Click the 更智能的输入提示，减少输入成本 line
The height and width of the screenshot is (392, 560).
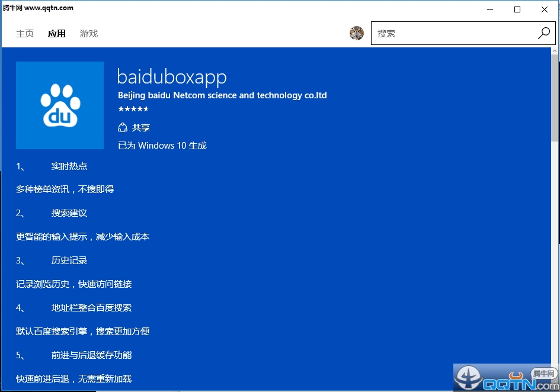click(83, 237)
